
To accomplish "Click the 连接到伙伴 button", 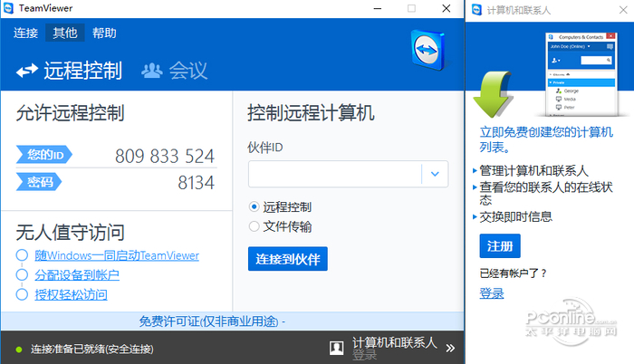I will (x=288, y=259).
